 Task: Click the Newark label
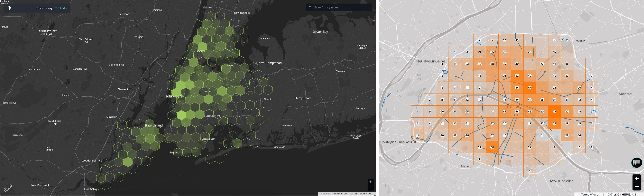point(123,89)
